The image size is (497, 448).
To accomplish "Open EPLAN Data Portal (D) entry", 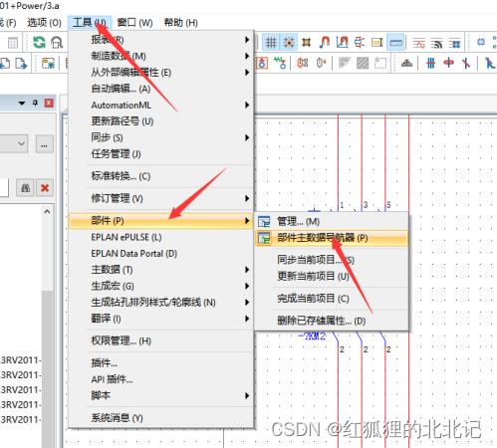I will [x=161, y=254].
